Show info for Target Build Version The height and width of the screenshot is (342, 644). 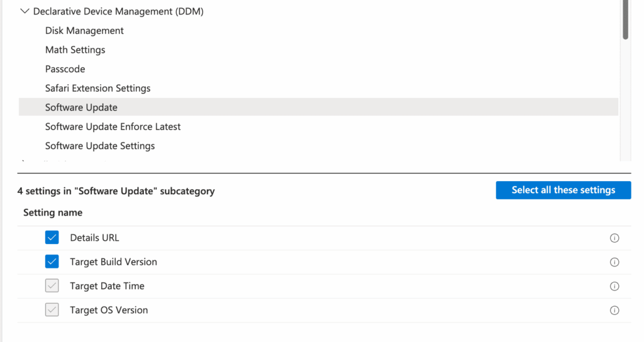click(614, 262)
